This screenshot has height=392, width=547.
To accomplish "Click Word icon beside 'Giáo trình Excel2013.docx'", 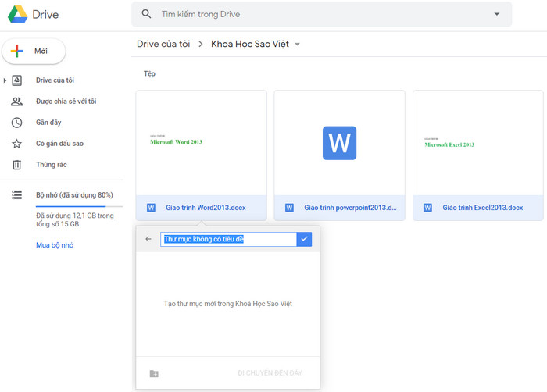I will tap(427, 208).
